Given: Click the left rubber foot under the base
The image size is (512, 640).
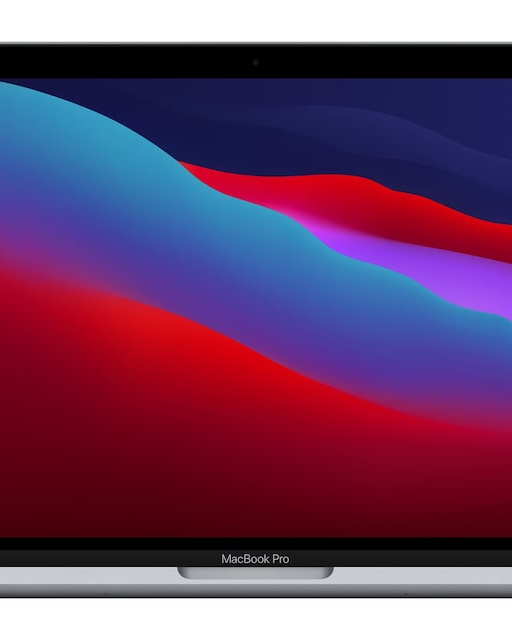Looking at the screenshot, I should 103,594.
